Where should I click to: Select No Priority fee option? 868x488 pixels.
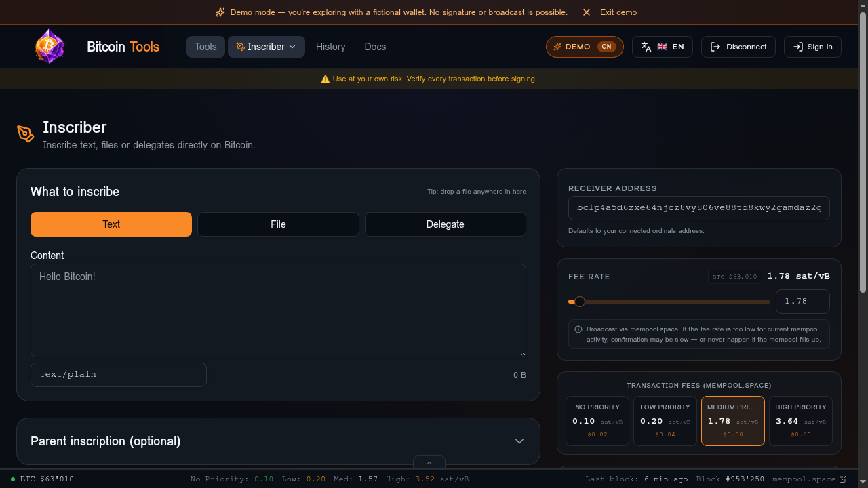tap(597, 421)
